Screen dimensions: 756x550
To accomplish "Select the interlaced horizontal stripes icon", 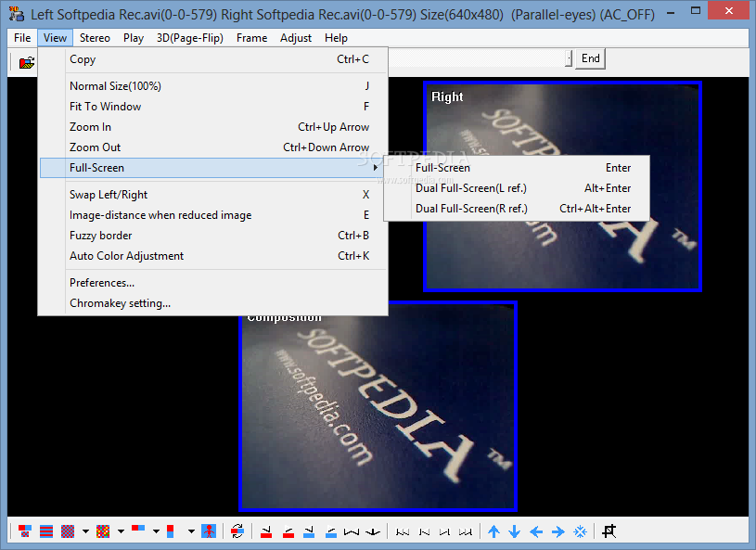I will pos(46,531).
